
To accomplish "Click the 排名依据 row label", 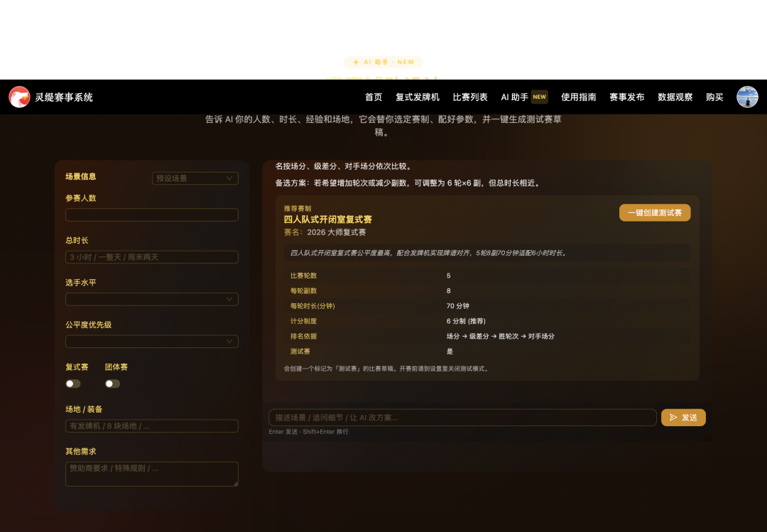I will 303,336.
